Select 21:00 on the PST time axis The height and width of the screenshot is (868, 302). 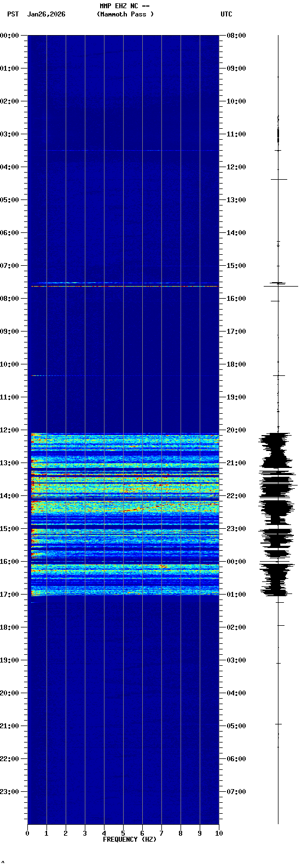coord(9,726)
